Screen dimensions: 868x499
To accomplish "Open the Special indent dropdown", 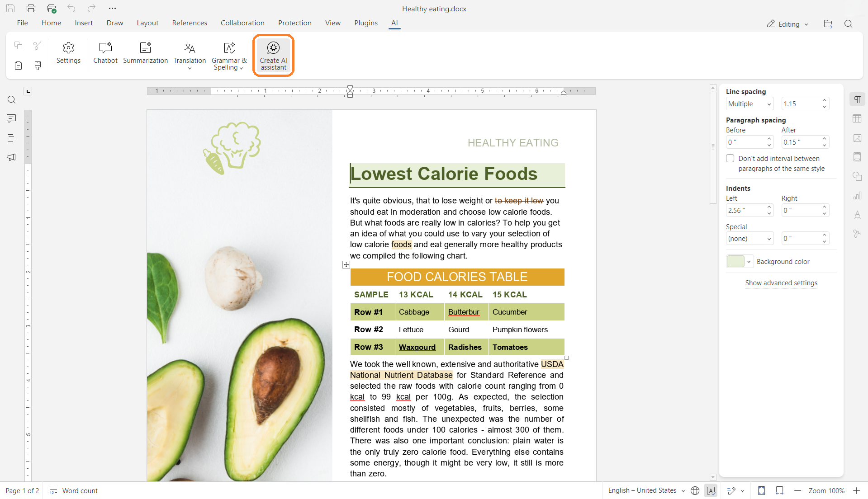I will click(x=749, y=239).
